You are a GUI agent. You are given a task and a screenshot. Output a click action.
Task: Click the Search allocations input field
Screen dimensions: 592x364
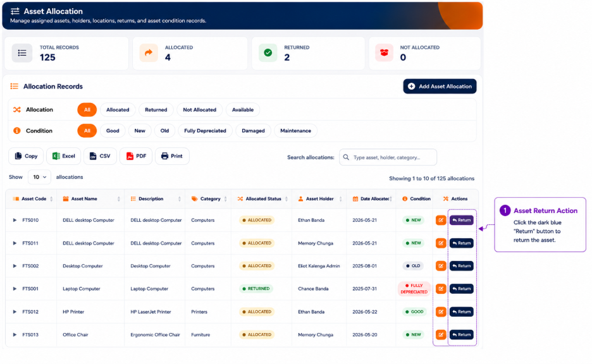point(388,157)
